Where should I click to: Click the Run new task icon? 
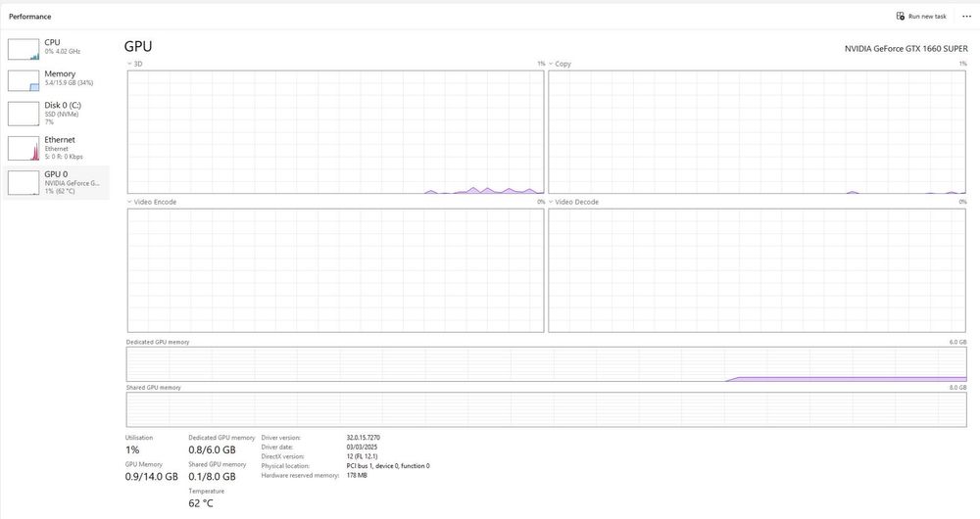click(900, 17)
